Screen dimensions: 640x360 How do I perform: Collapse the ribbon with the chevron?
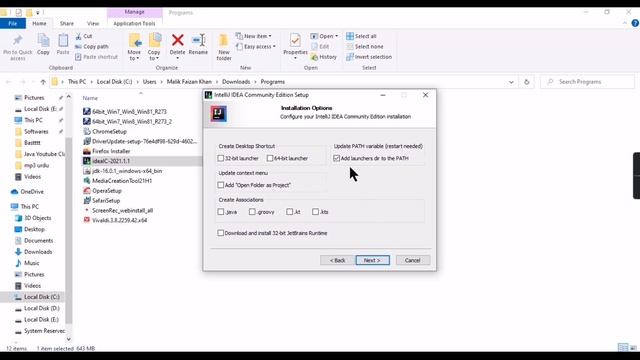click(624, 23)
